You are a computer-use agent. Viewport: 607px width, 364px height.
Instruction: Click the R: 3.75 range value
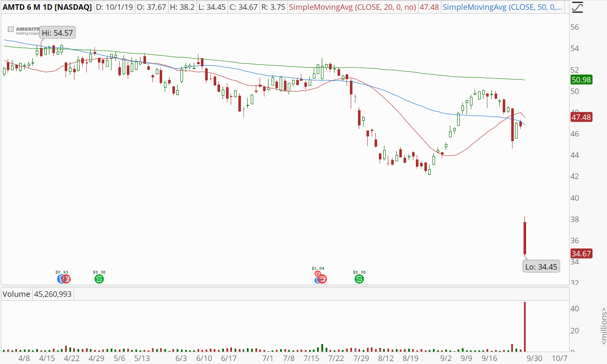273,7
